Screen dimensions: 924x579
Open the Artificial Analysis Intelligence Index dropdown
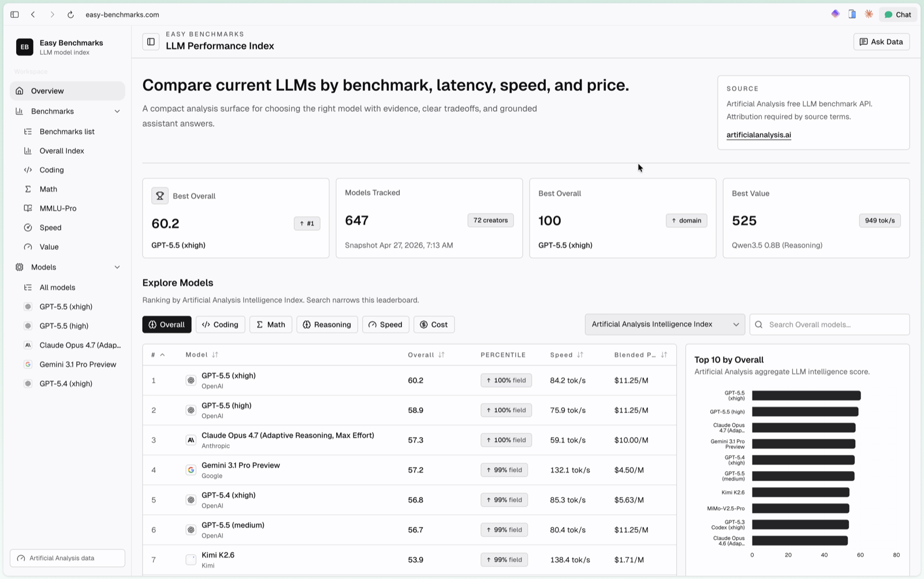tap(664, 324)
